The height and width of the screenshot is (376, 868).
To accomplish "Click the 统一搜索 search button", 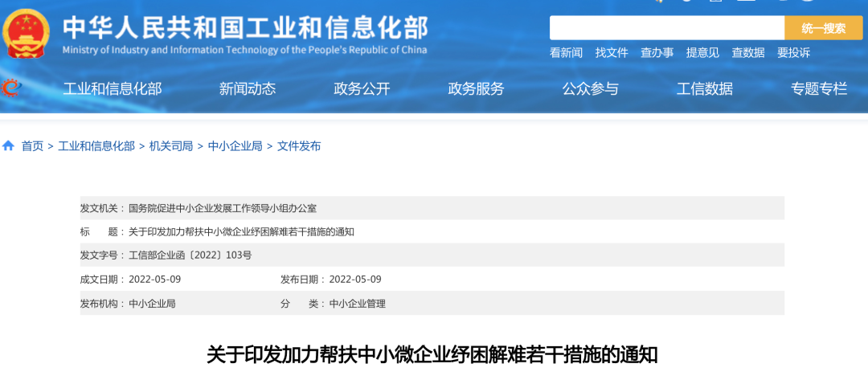I will 824,28.
